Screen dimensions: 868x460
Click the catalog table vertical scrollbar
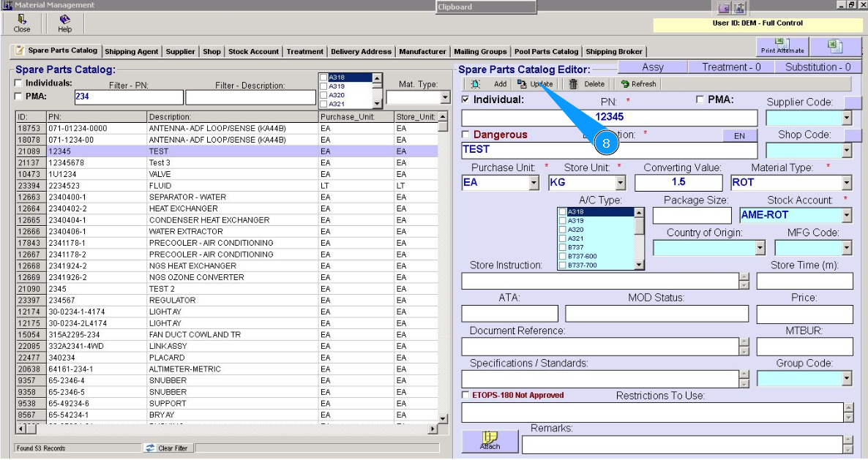(443, 271)
